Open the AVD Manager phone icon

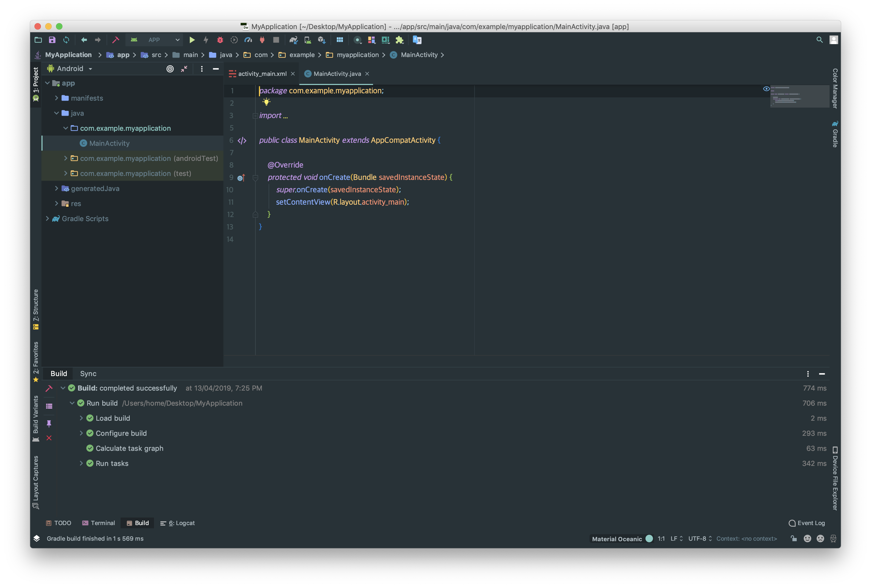[307, 40]
